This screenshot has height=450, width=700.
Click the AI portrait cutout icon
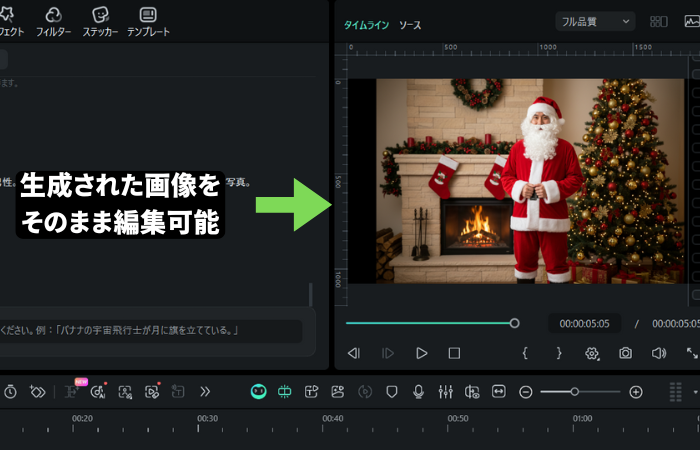click(125, 392)
